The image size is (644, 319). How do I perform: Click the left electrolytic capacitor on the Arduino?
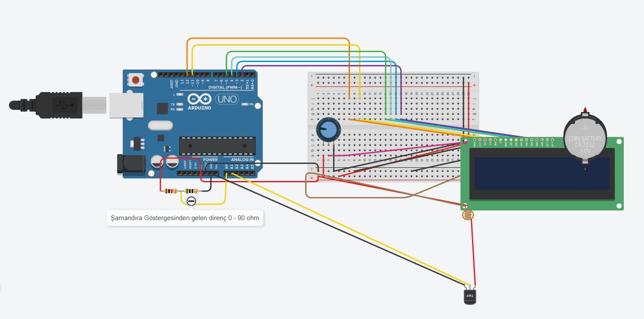[156, 162]
